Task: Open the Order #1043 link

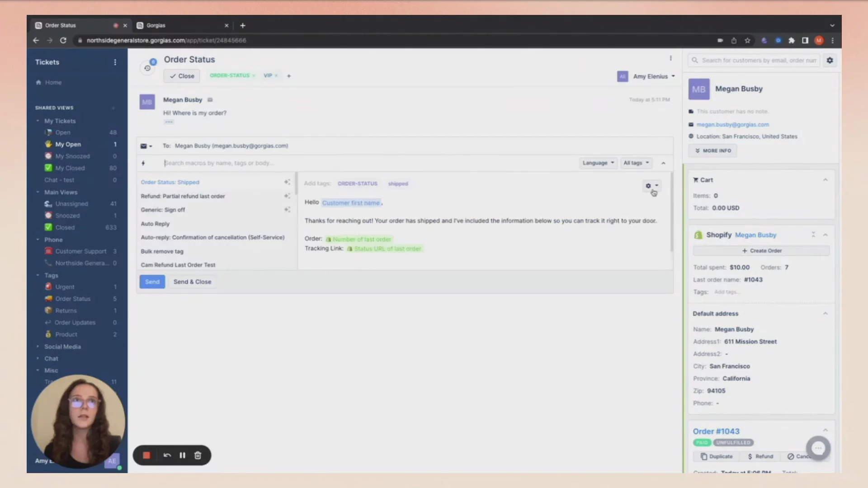Action: click(x=716, y=432)
